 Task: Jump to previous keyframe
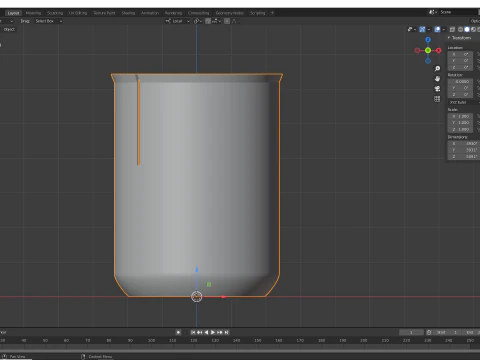pyautogui.click(x=199, y=332)
